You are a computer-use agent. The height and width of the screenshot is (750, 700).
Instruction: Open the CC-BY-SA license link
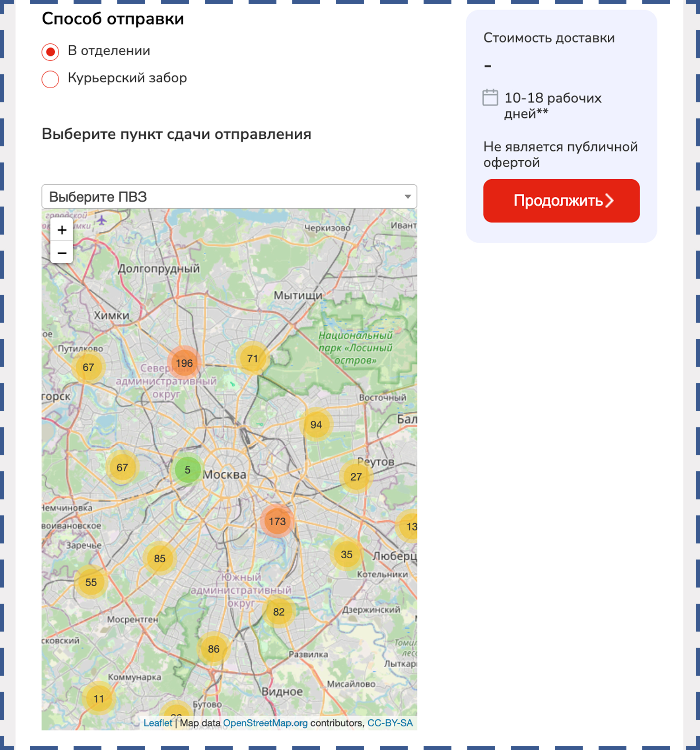pos(390,723)
